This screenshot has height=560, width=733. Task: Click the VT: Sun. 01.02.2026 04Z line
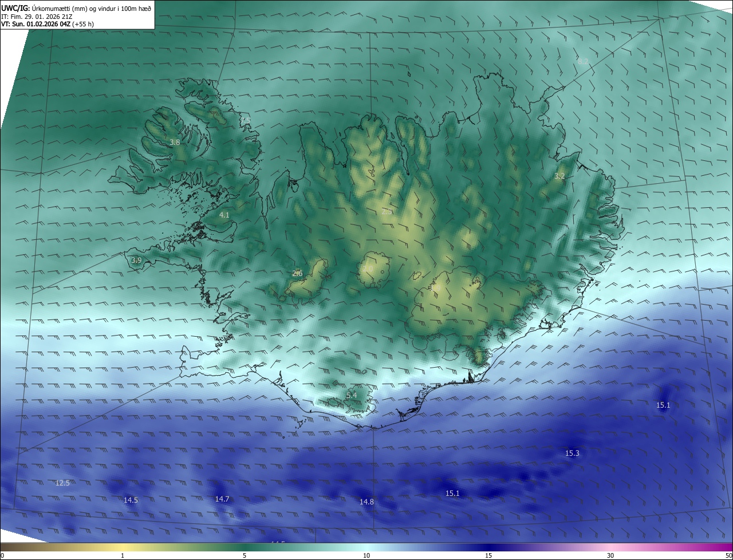48,24
